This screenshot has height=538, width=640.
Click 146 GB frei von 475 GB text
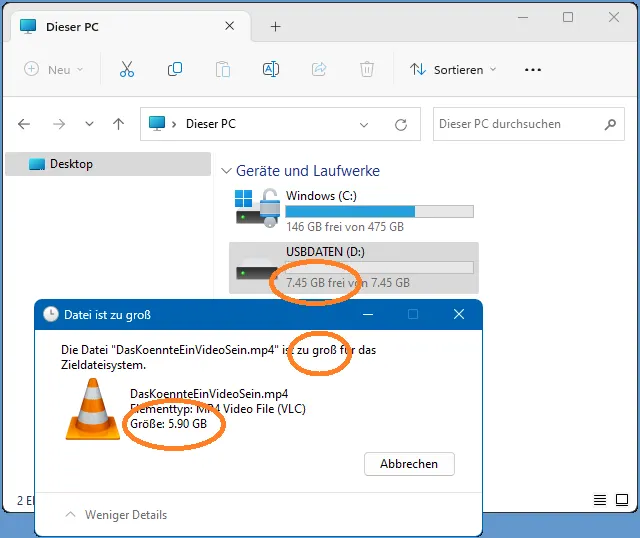pos(345,227)
